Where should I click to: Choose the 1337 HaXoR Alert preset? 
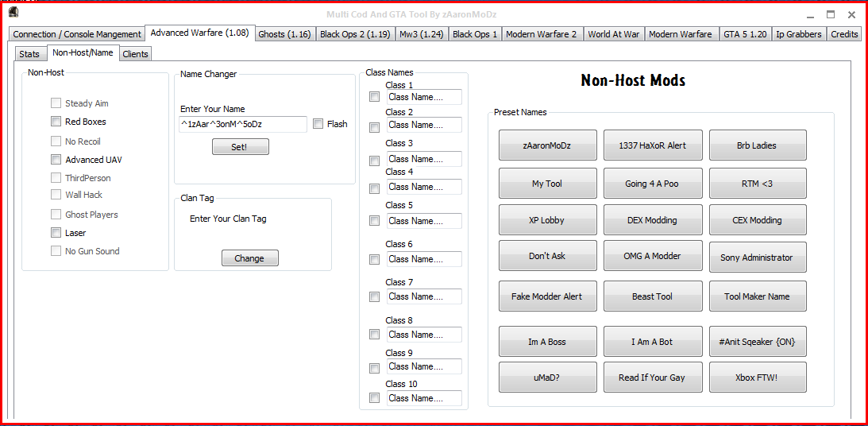tap(653, 145)
